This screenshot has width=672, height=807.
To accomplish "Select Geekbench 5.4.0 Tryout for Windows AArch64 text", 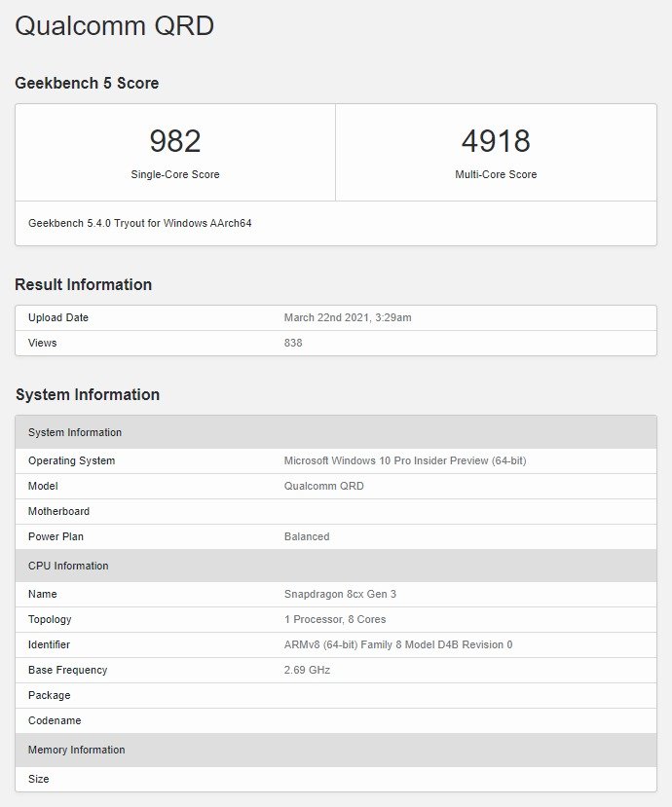I will coord(140,223).
